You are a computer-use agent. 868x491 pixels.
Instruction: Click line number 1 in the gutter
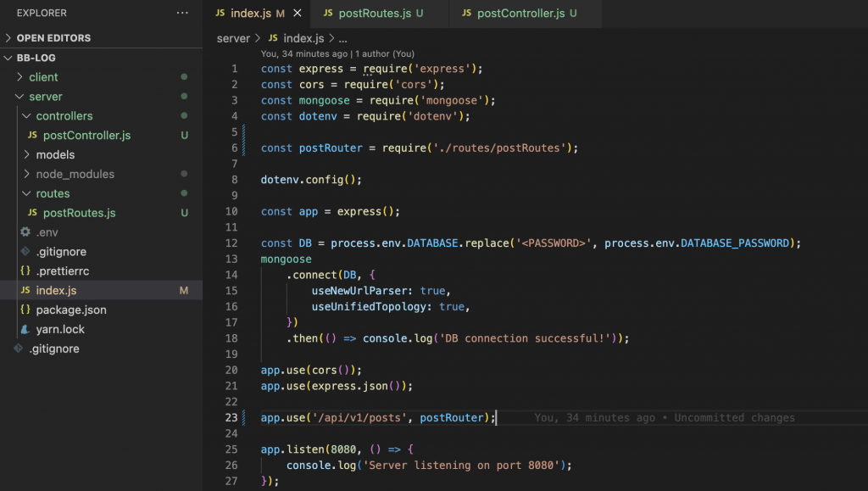(x=235, y=69)
